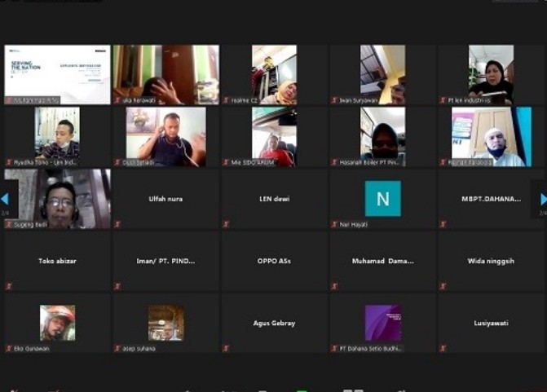Click muted mic icon beside Mie SIDO ARUM
Viewport: 547px width, 392px height.
pyautogui.click(x=226, y=162)
